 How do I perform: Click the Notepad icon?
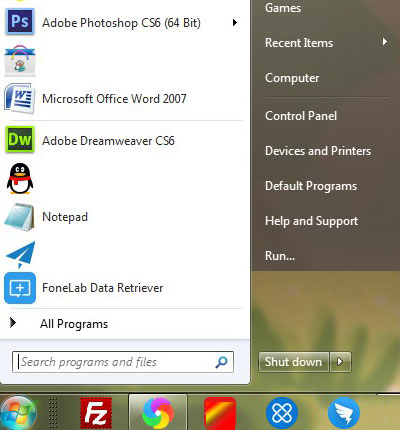tap(19, 217)
